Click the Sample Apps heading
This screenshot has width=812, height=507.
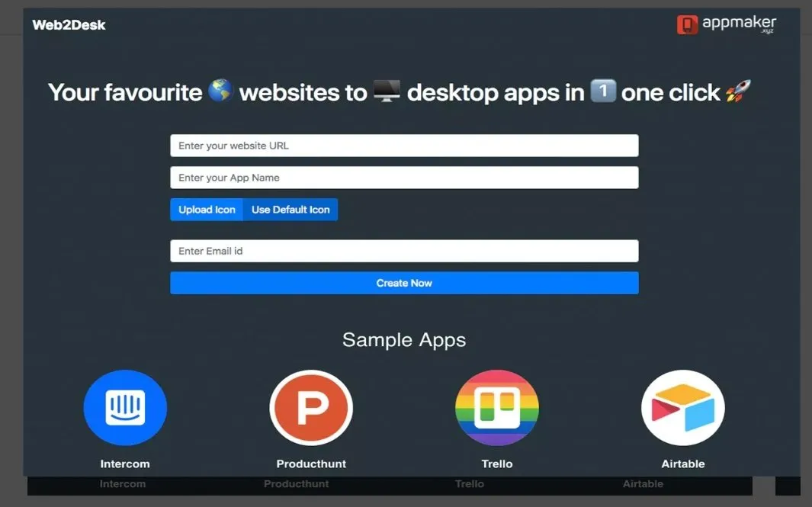coord(404,340)
